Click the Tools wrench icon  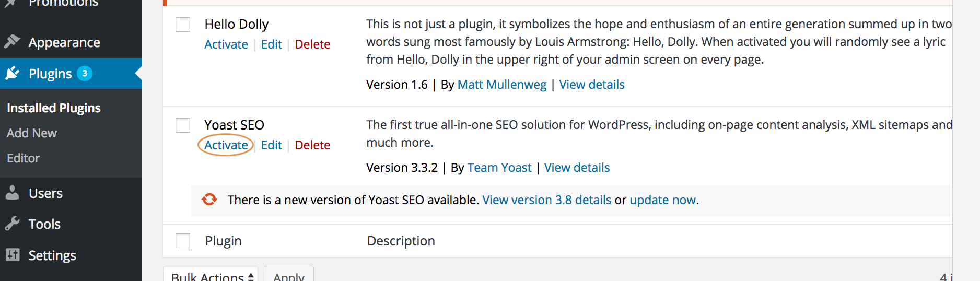click(x=12, y=224)
